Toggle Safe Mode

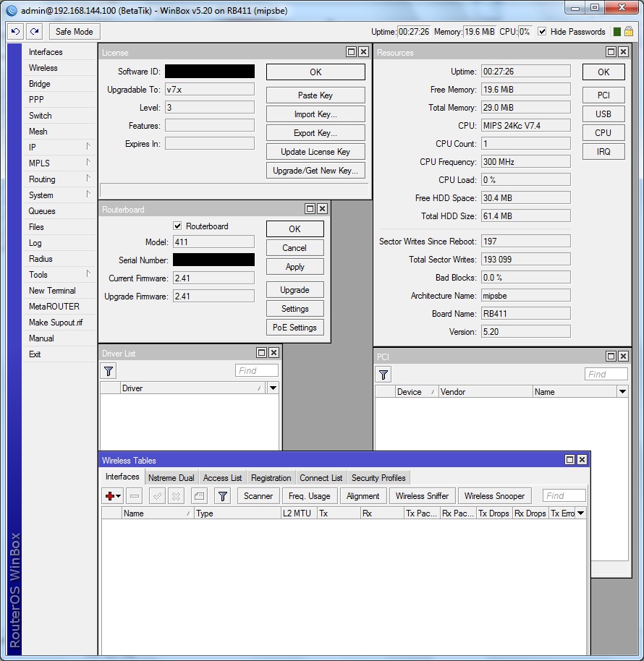point(75,32)
